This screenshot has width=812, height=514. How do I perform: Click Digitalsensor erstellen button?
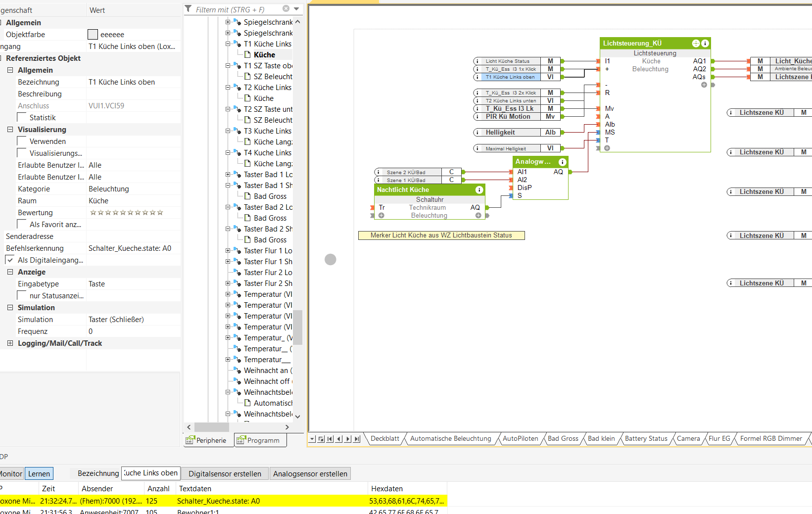coord(225,474)
